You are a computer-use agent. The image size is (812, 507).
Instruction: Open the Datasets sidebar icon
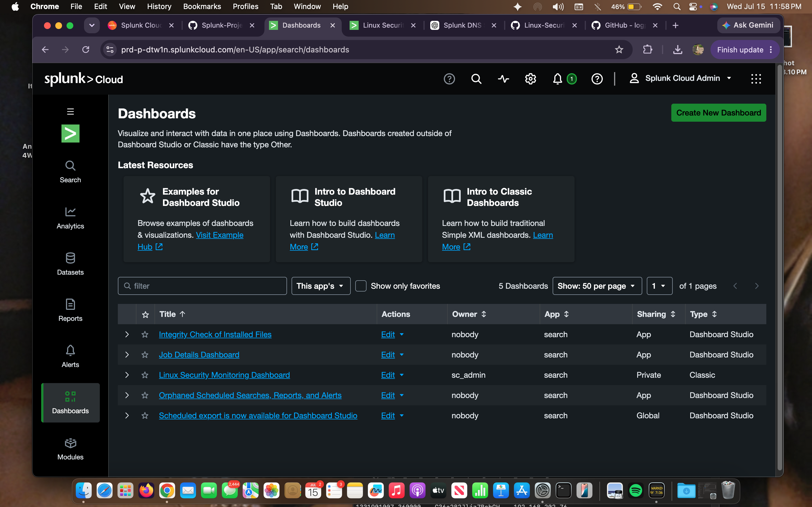(x=70, y=264)
